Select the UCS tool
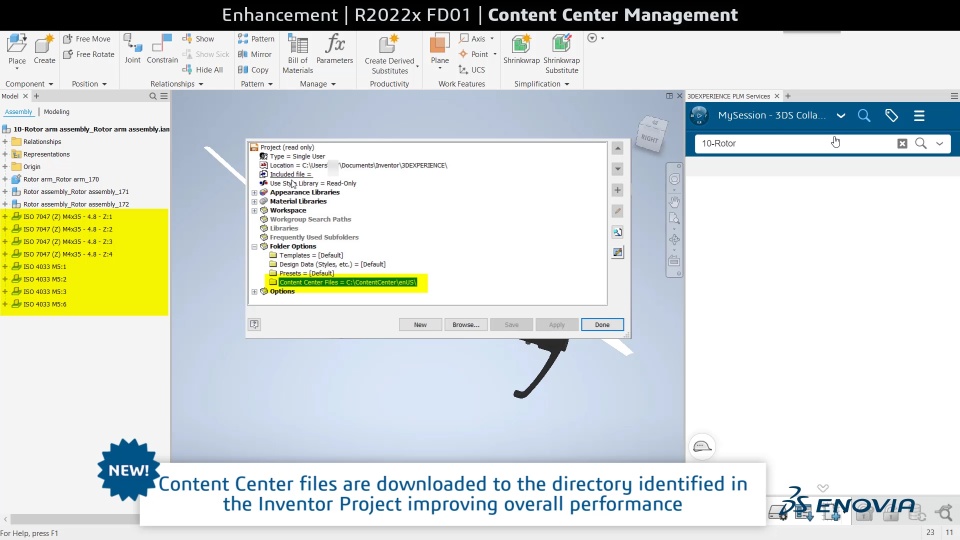Image resolution: width=960 pixels, height=540 pixels. coord(471,70)
